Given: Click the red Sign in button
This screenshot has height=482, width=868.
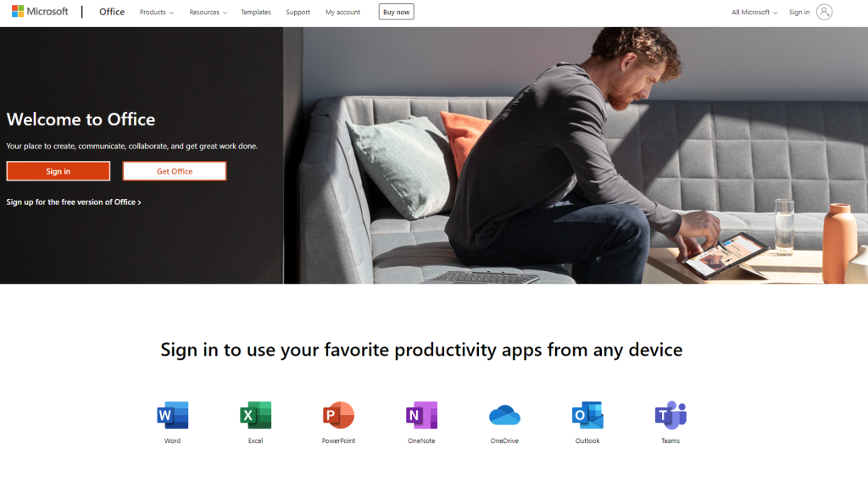Looking at the screenshot, I should (x=58, y=171).
